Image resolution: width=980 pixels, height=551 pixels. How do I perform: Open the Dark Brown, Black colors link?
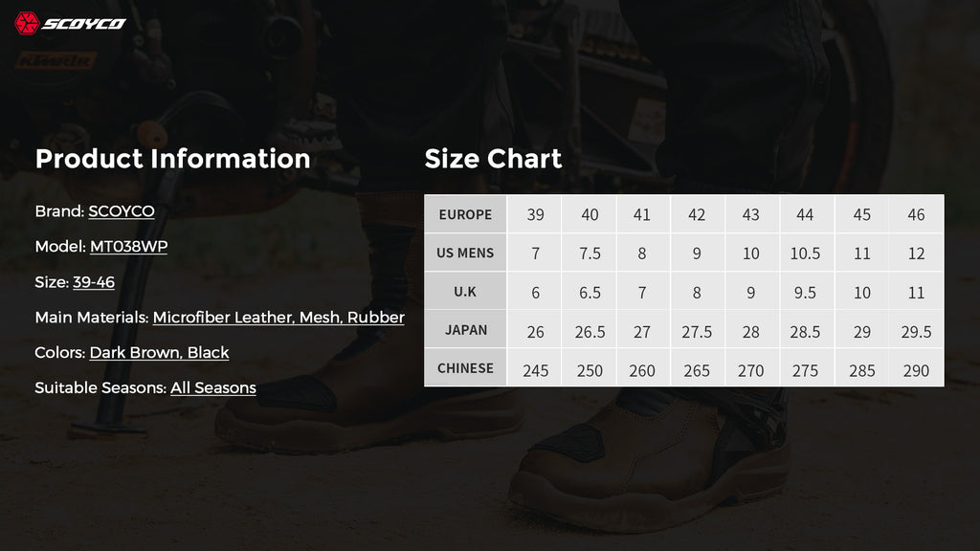160,352
